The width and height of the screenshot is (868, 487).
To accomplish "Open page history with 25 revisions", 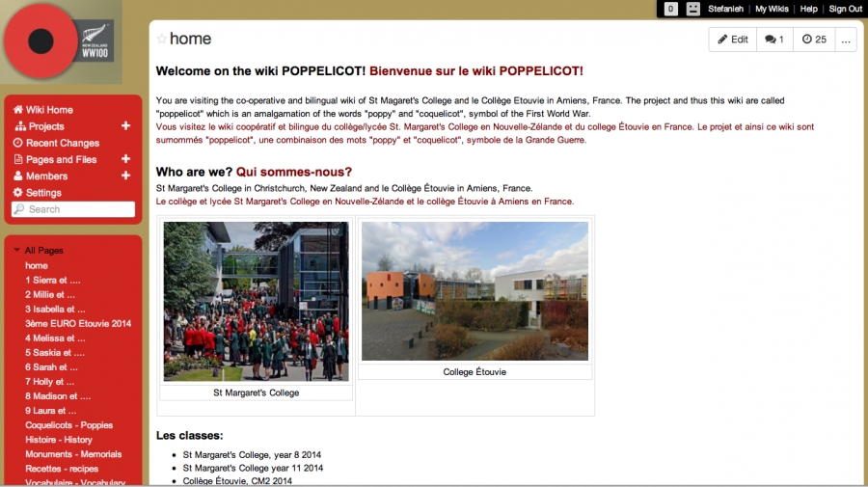I will (814, 40).
